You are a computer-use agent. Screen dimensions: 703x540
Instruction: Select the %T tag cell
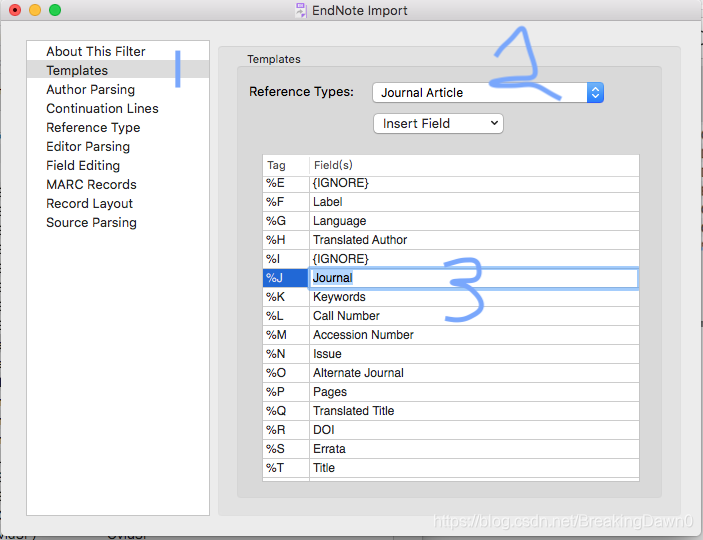point(286,468)
